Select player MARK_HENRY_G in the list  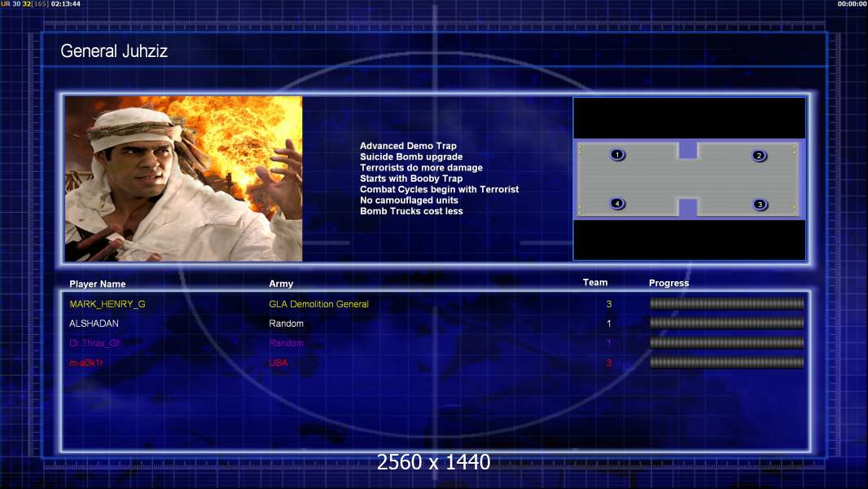(x=107, y=304)
